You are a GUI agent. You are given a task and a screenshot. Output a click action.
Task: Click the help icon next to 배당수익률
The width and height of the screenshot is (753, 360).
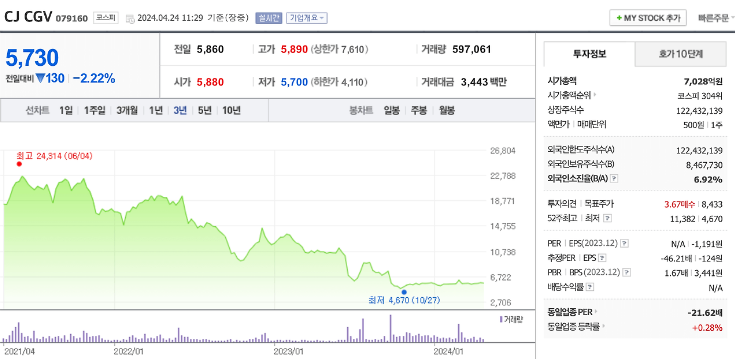(590, 287)
